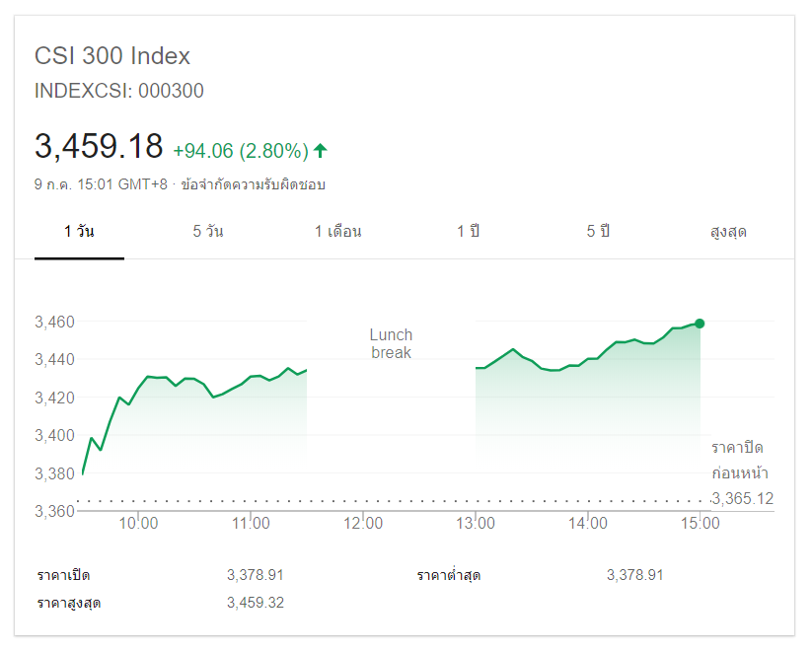Switch to the 5 วัน tab
The height and width of the screenshot is (652, 812).
pyautogui.click(x=208, y=232)
